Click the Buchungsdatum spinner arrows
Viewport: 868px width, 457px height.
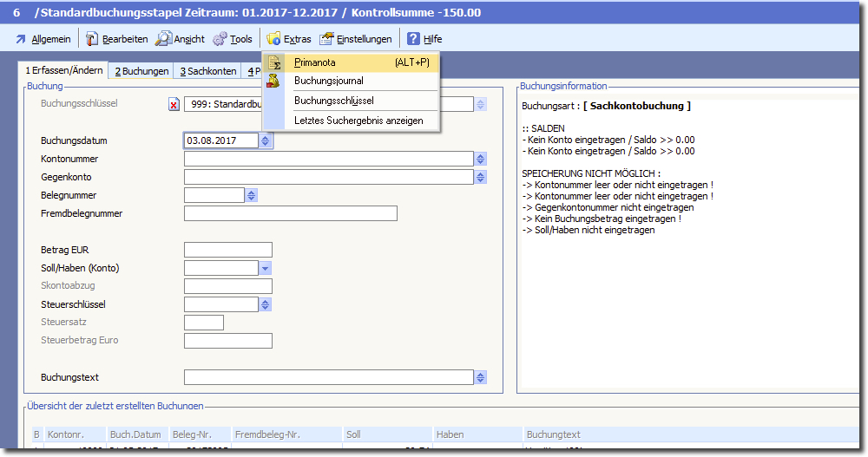click(266, 140)
